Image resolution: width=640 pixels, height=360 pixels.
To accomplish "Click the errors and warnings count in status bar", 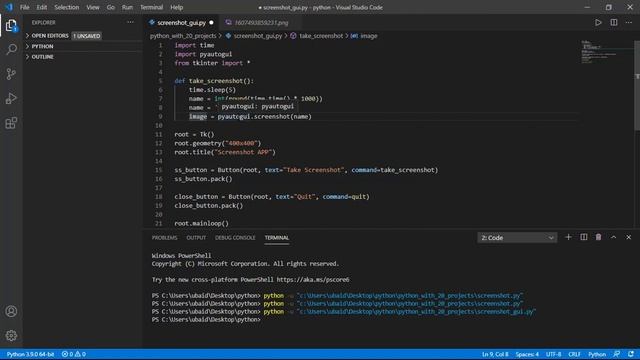I will pos(73,354).
